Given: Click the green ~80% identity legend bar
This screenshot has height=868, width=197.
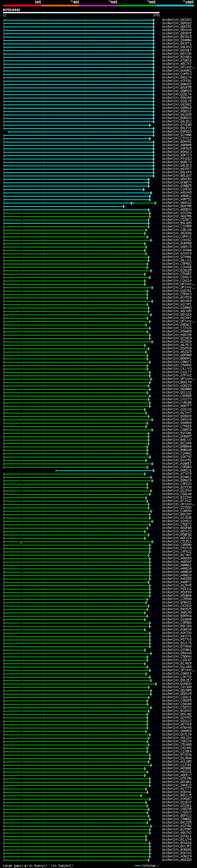Looking at the screenshot, I should [137, 6].
